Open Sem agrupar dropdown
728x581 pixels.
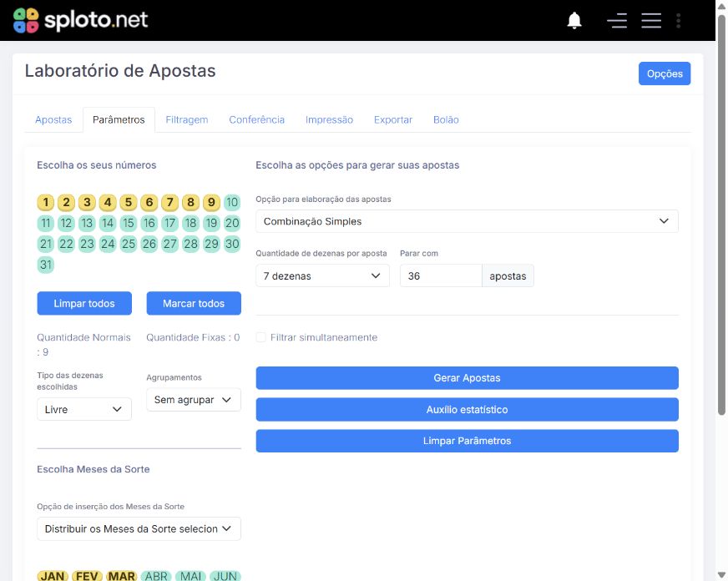tap(194, 400)
